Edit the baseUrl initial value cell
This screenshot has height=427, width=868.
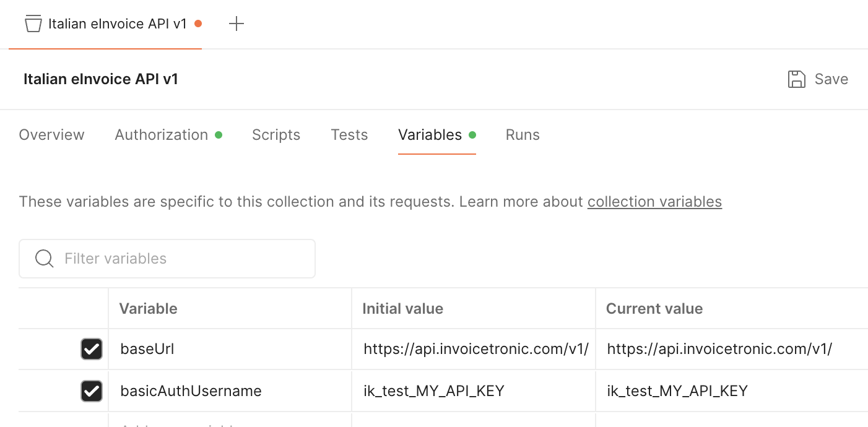pos(474,349)
